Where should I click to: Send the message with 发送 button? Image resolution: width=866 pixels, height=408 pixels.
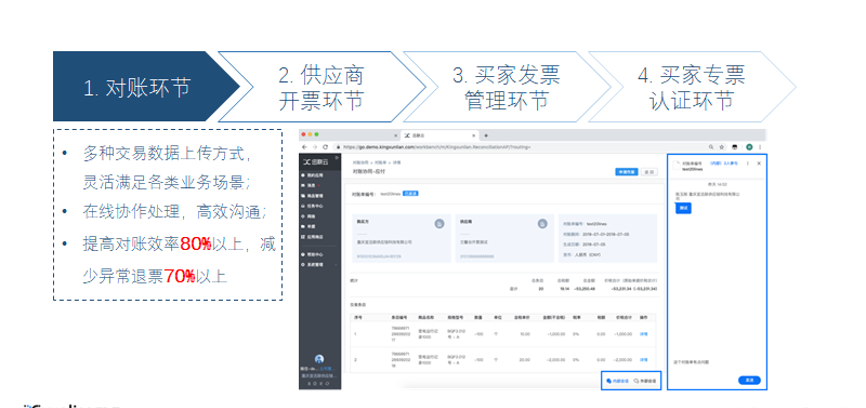pyautogui.click(x=749, y=380)
